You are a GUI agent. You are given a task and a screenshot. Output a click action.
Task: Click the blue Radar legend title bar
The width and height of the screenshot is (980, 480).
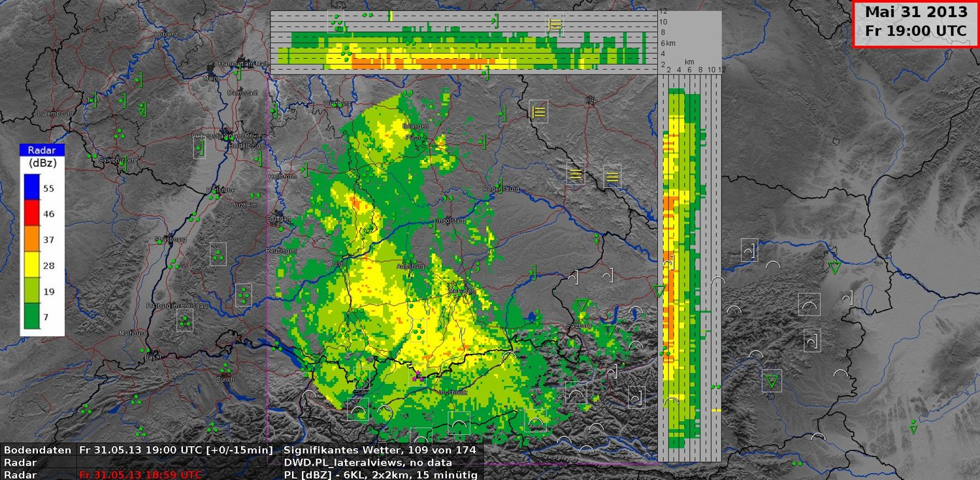(x=42, y=150)
